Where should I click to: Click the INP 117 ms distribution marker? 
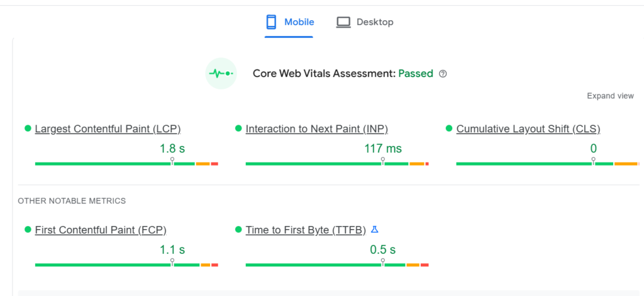383,161
